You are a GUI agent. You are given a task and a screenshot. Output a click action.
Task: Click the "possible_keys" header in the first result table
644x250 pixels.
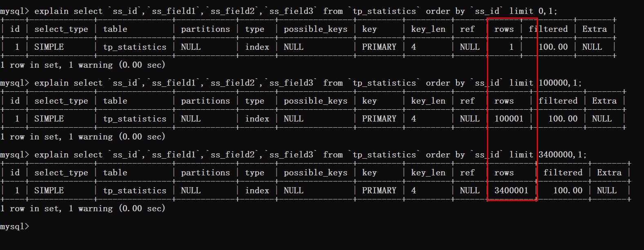[x=315, y=29]
